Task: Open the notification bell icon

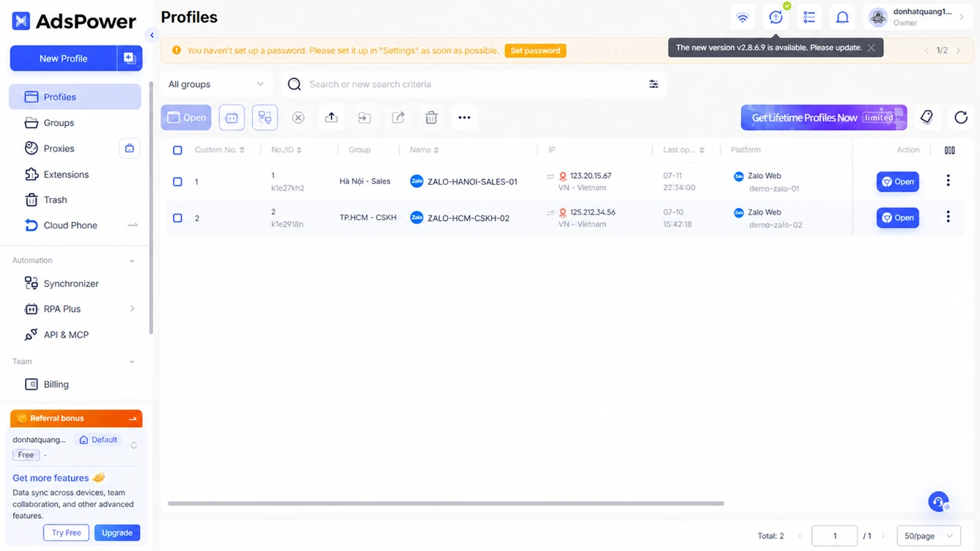Action: [842, 18]
